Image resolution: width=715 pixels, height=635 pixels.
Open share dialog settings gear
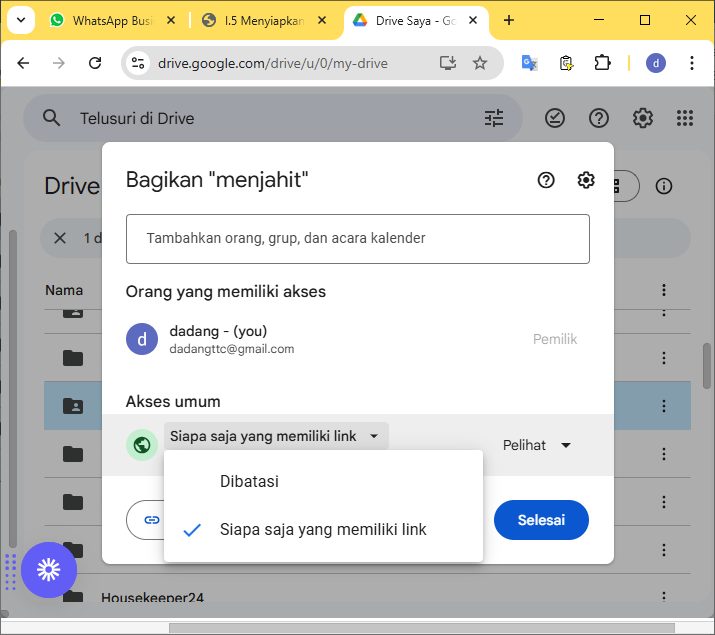click(x=586, y=180)
